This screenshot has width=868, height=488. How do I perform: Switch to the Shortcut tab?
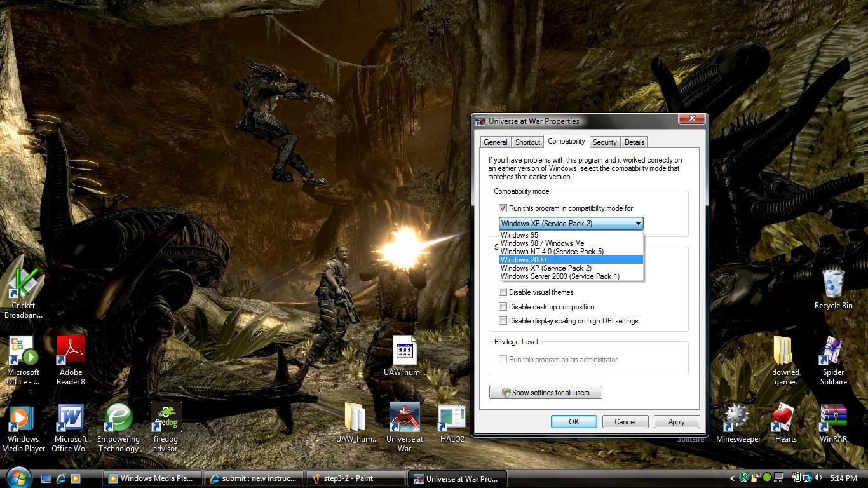(x=527, y=142)
